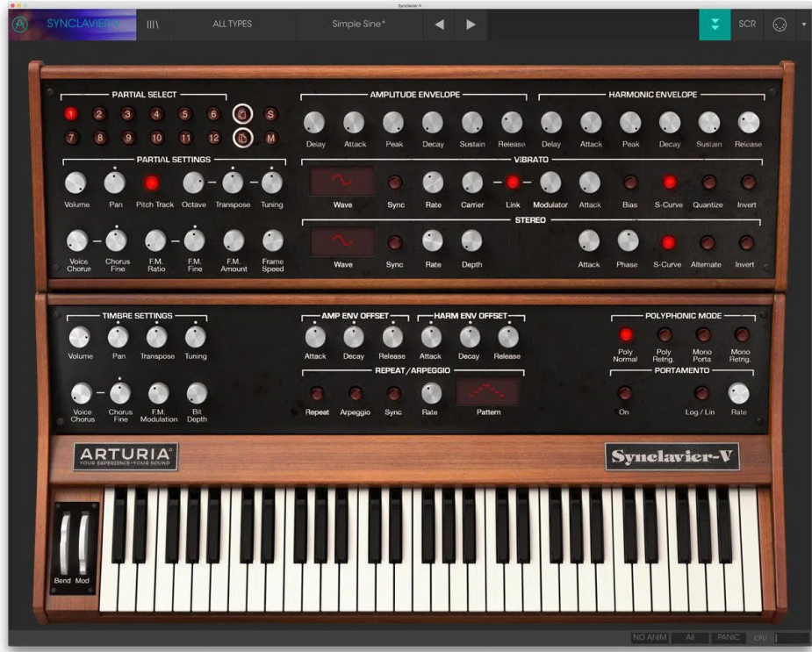This screenshot has width=812, height=652.
Task: Click the Amplitude Envelope Attack knob
Action: [354, 123]
